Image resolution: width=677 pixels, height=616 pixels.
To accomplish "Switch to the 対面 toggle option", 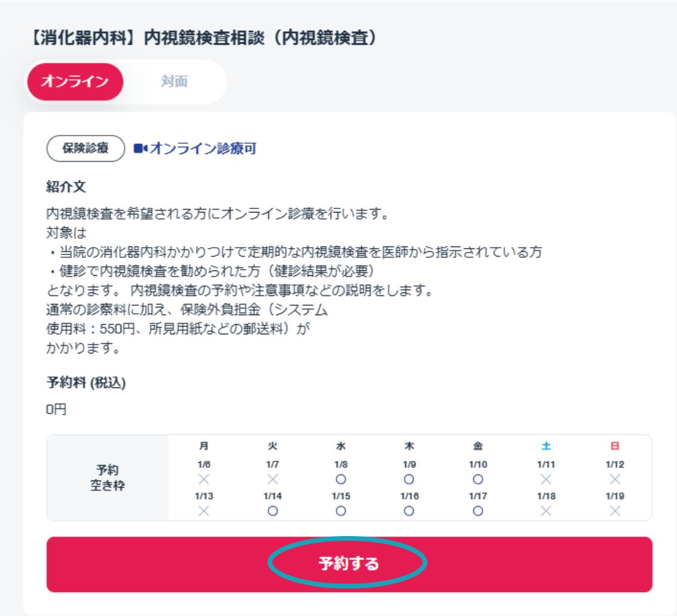I will 174,82.
